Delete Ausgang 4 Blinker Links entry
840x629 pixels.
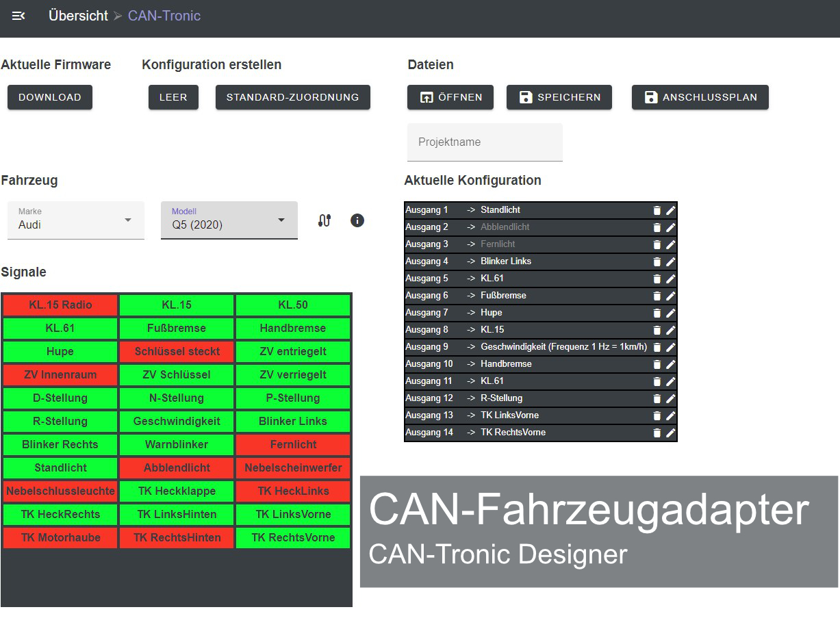(x=657, y=261)
